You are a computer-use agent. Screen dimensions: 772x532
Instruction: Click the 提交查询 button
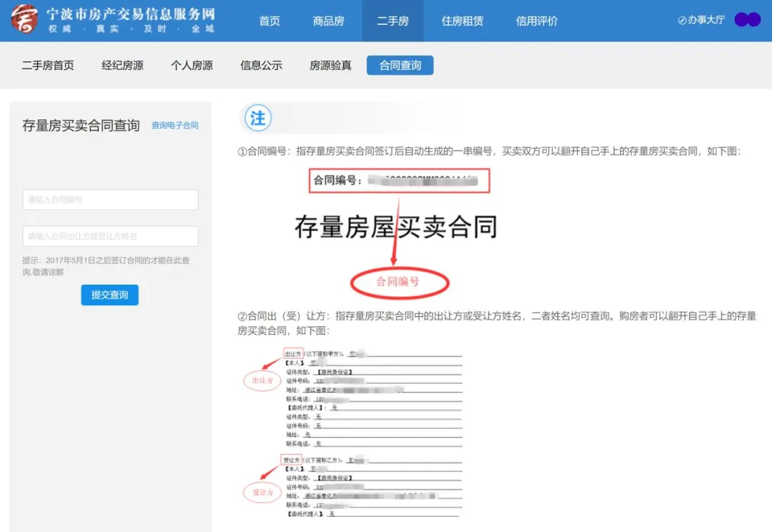[x=110, y=295]
